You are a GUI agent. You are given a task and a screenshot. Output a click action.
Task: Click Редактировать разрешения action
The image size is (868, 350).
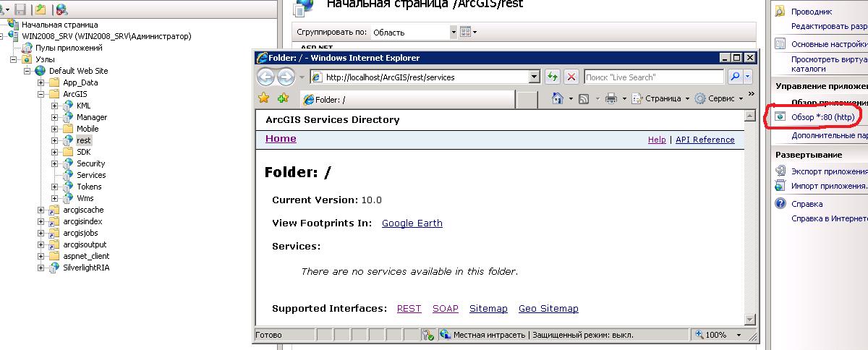click(x=829, y=26)
